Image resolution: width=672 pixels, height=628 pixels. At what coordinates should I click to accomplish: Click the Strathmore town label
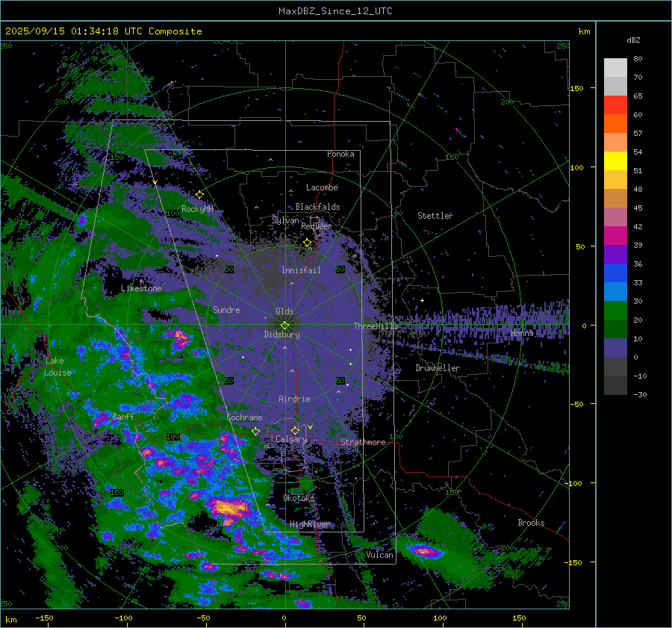pos(363,442)
